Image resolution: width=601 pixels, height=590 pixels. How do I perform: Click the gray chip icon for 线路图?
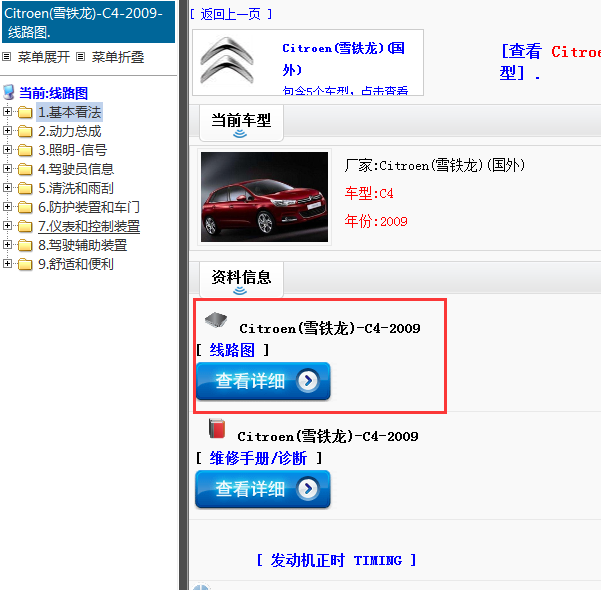click(x=216, y=320)
